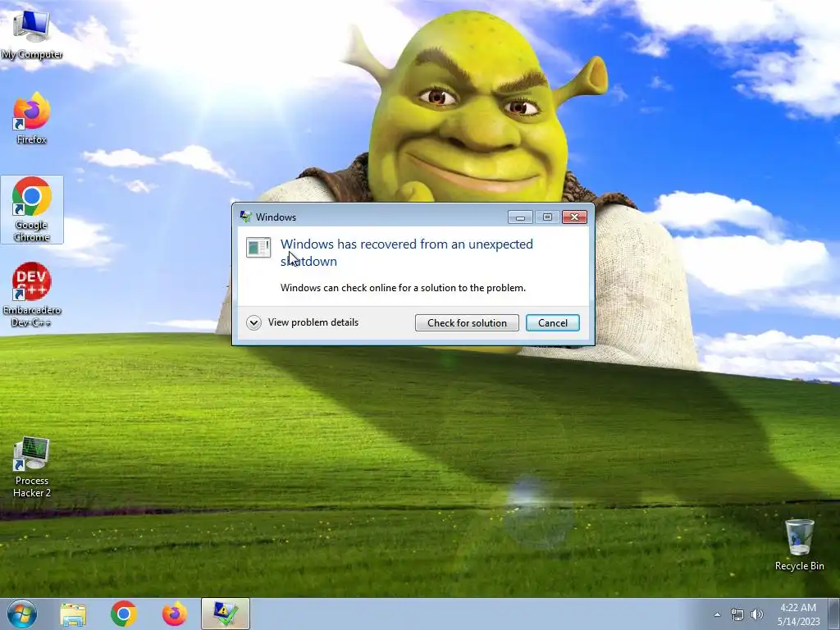840x630 pixels.
Task: Select the Process Hacker 2 desktop shortcut
Action: (32, 467)
